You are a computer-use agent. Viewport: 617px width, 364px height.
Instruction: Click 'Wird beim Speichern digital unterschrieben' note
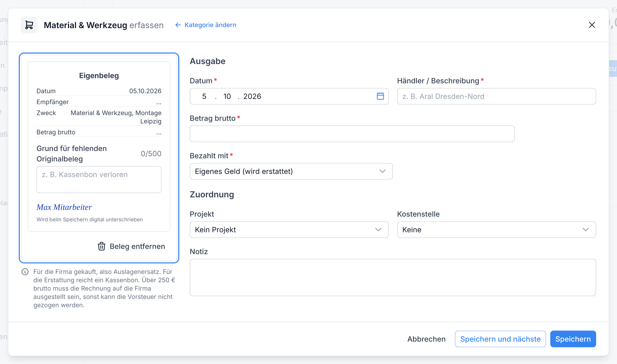(90, 219)
